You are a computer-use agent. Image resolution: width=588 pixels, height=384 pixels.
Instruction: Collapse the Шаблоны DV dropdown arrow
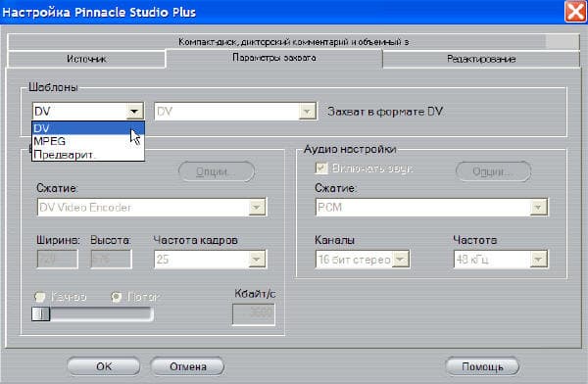pos(134,112)
